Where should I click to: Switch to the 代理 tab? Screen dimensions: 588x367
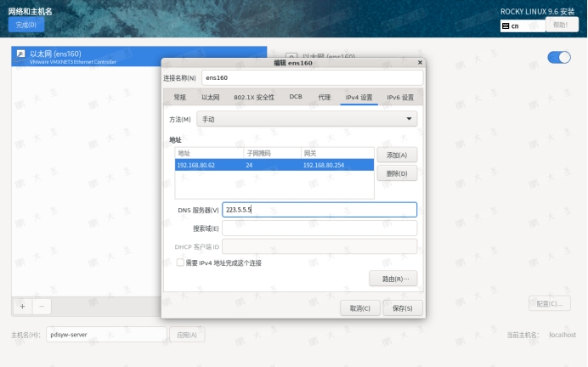point(324,97)
